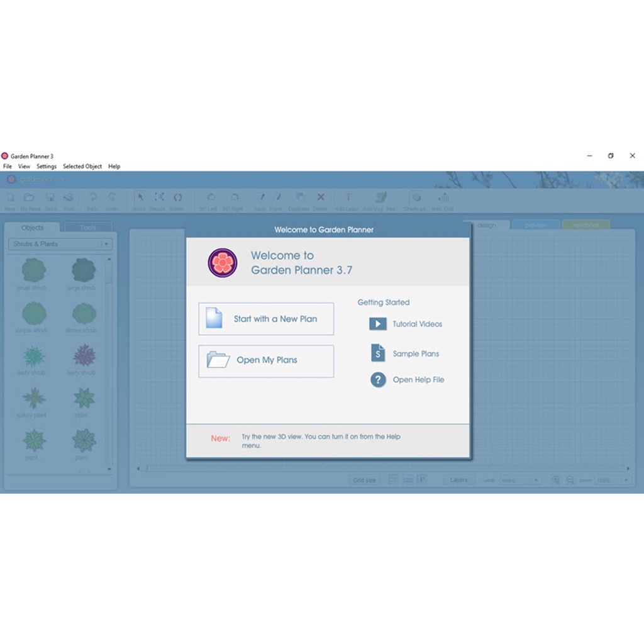Click the Sample Plans document icon
Screen dimensions: 644x644
[x=377, y=353]
